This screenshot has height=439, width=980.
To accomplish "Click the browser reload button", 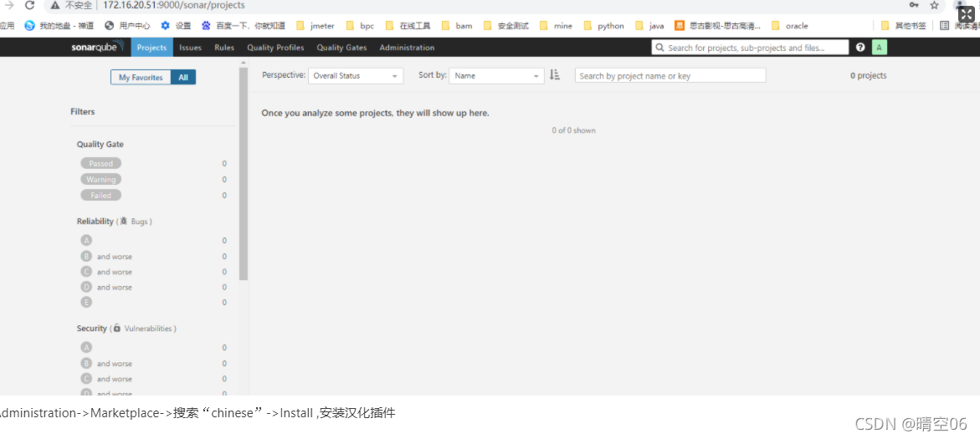I will tap(29, 5).
